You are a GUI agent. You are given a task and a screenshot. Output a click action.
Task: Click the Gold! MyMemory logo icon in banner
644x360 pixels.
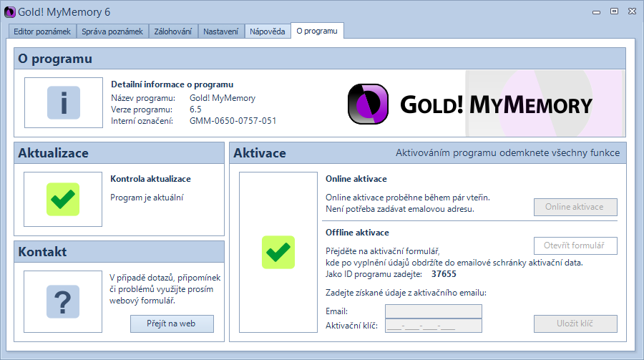point(368,104)
